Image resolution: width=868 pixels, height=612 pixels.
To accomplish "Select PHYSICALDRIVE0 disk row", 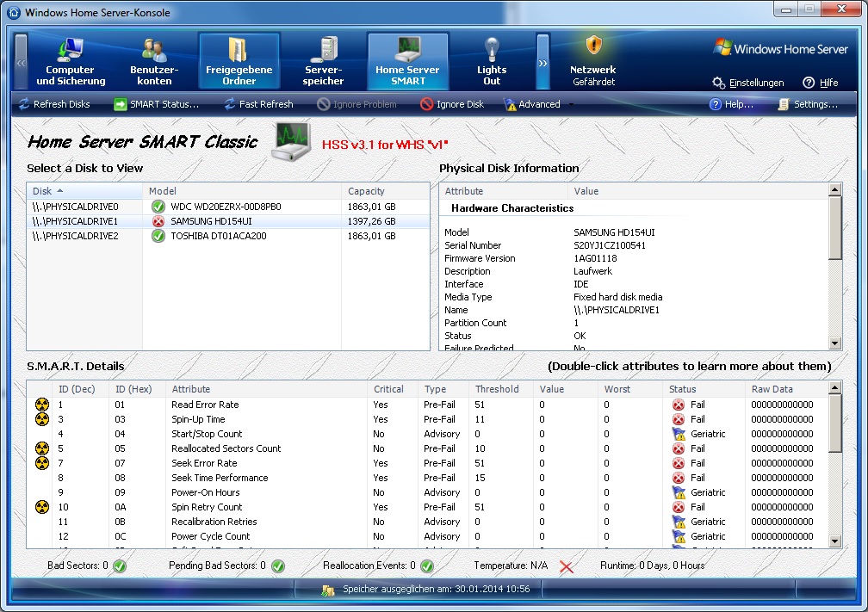I will tap(228, 207).
